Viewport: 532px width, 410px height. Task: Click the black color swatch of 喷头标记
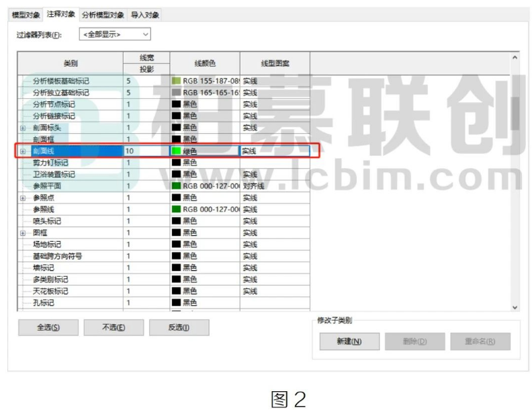pyautogui.click(x=176, y=221)
